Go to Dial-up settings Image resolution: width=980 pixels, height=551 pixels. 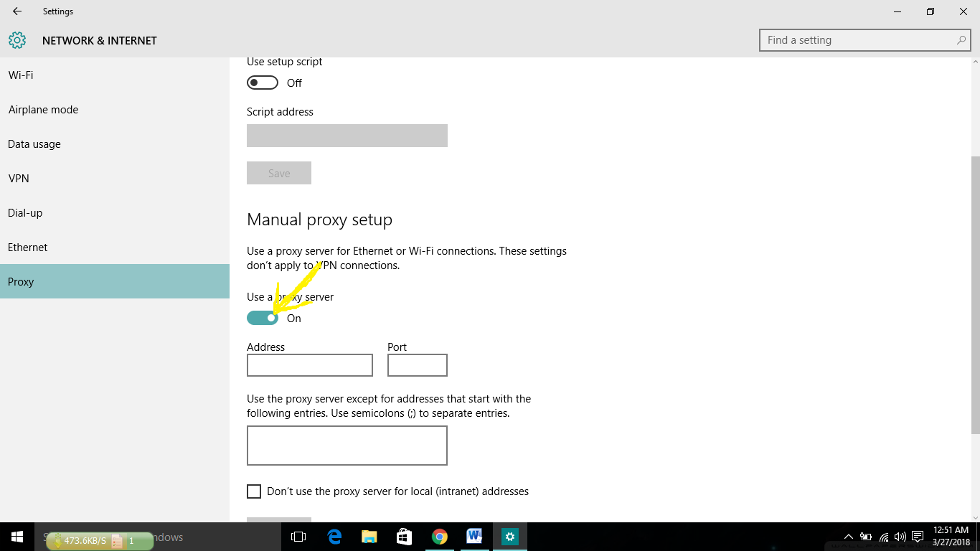(x=115, y=212)
